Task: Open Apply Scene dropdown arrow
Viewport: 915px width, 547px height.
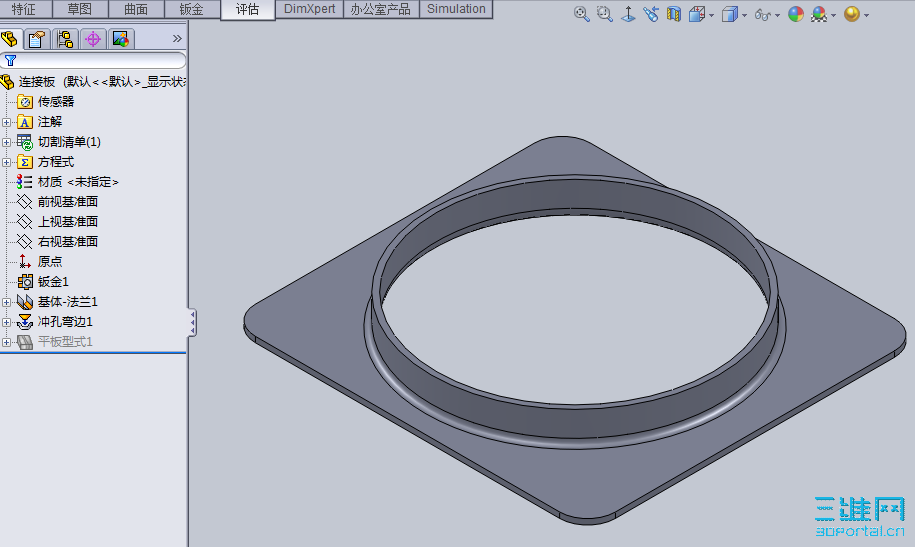Action: pyautogui.click(x=833, y=15)
